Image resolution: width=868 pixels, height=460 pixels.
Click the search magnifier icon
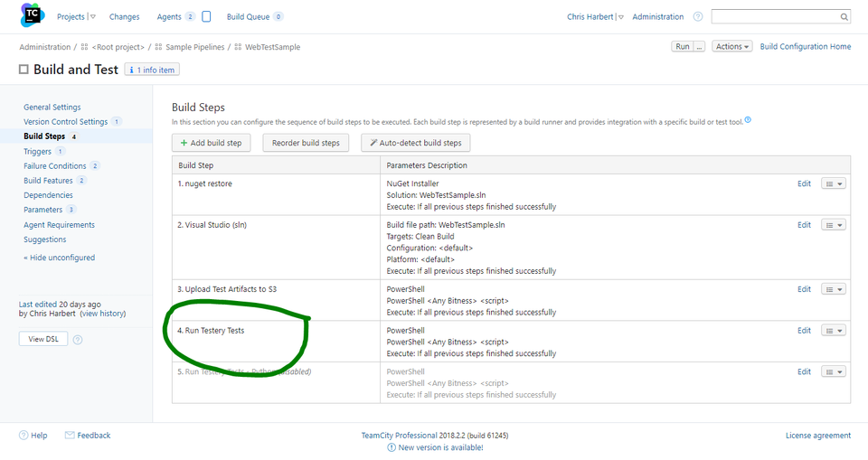[x=844, y=16]
